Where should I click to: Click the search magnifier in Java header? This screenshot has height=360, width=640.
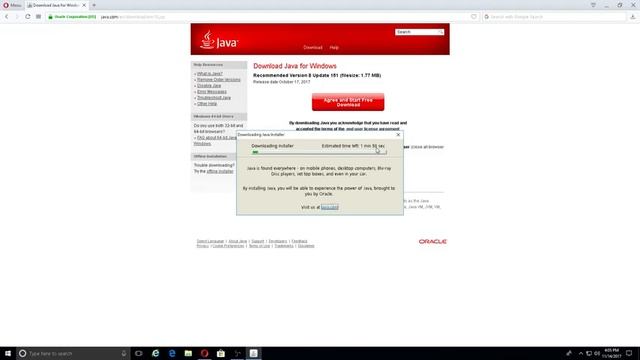(x=441, y=32)
